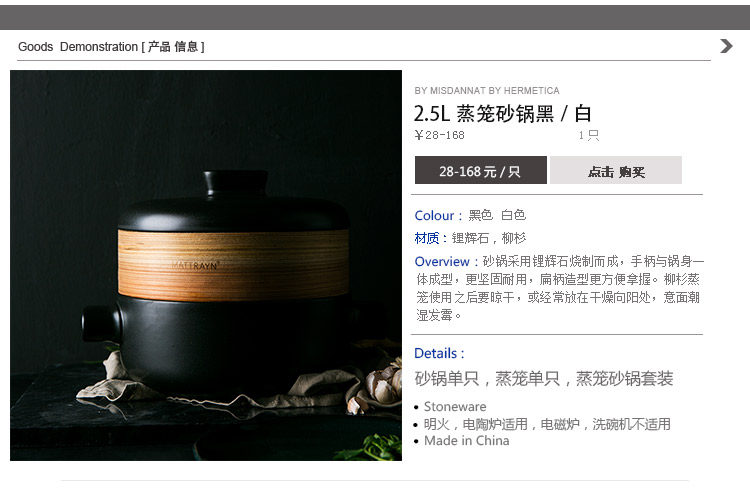Click the ¥28-168 price text

439,135
